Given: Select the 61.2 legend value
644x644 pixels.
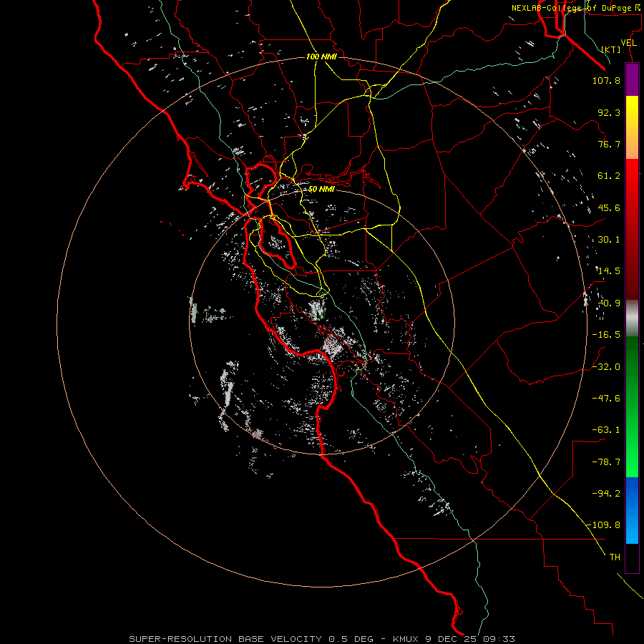Looking at the screenshot, I should point(609,176).
